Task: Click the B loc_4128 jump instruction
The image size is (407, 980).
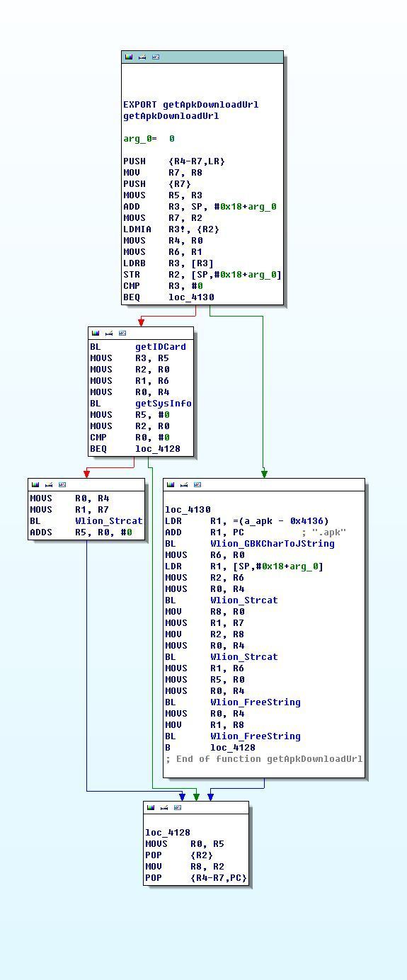Action: pyautogui.click(x=210, y=748)
